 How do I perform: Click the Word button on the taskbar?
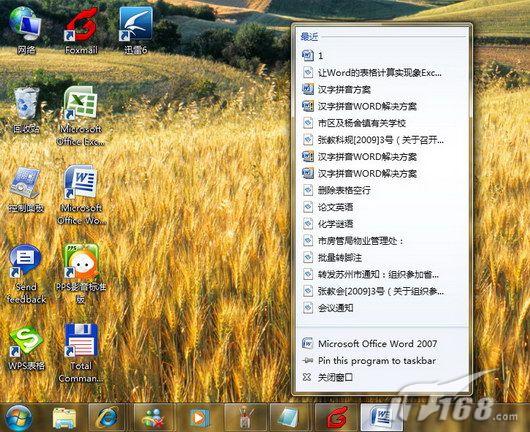381,418
